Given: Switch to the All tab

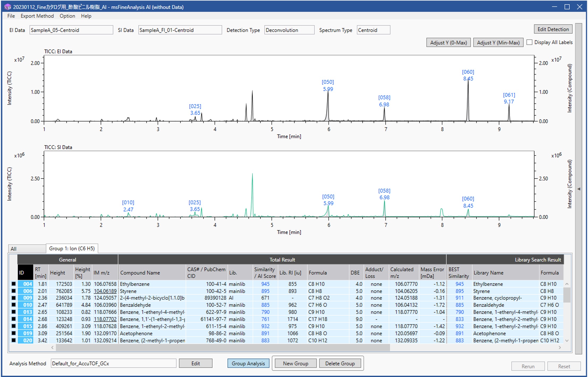Looking at the screenshot, I should pos(27,249).
